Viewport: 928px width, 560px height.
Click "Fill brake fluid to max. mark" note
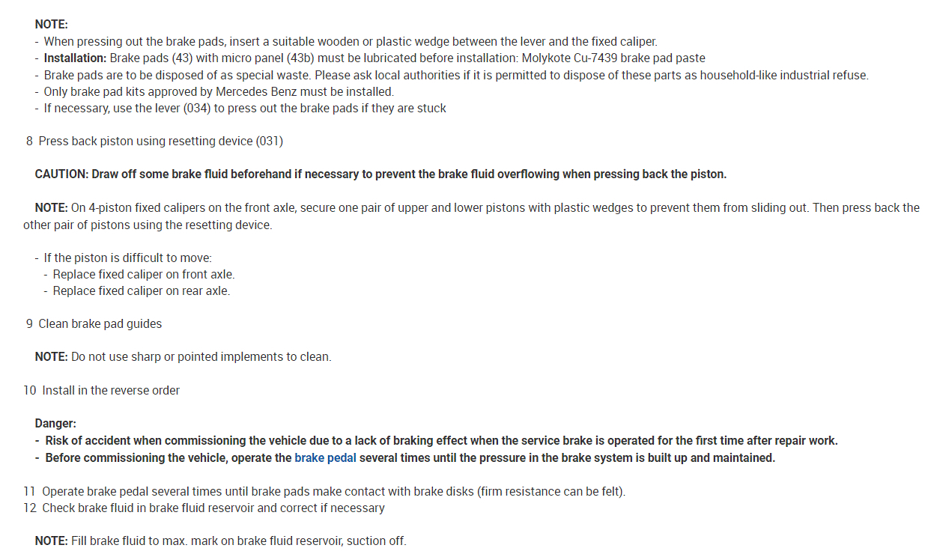(238, 541)
